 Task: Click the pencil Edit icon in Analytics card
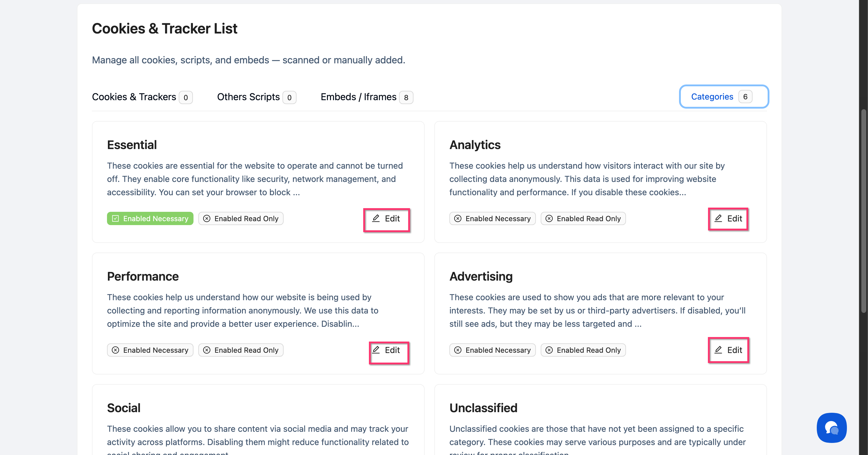click(718, 218)
